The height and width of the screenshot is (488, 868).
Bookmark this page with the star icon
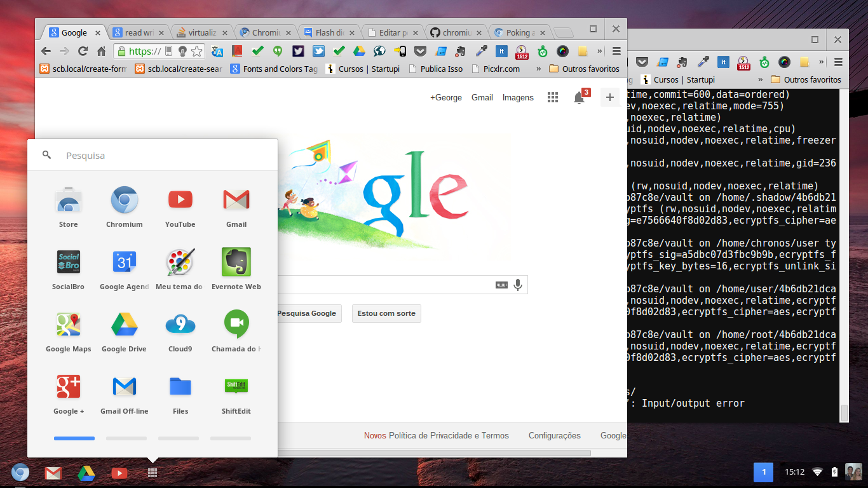(197, 51)
